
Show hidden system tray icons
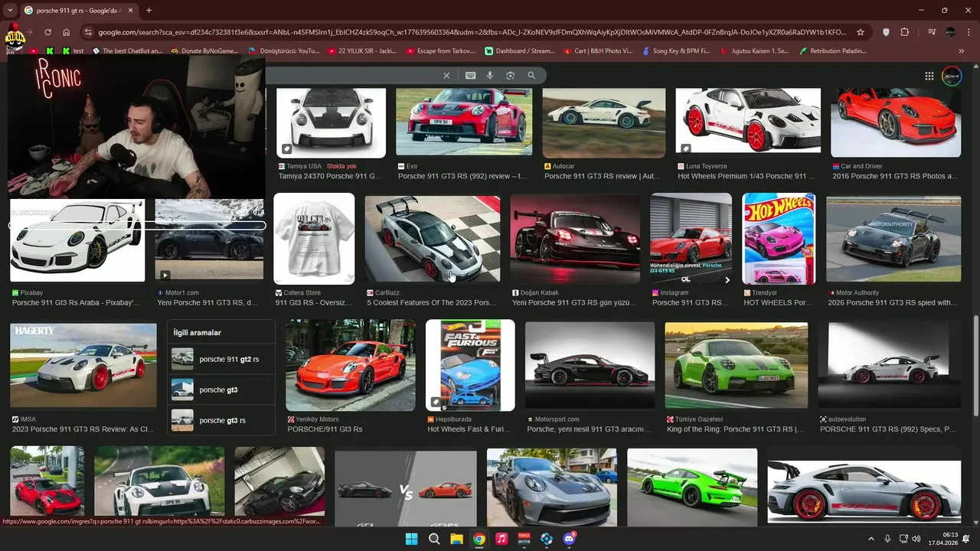871,539
